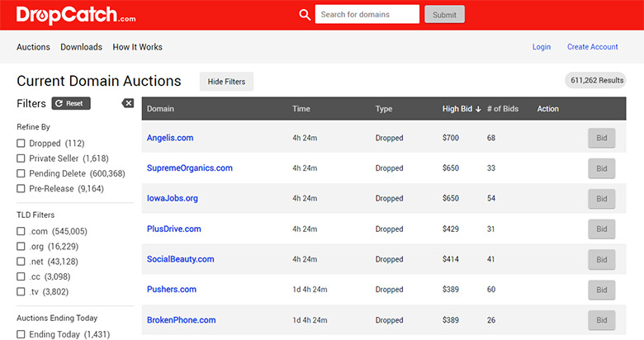Image resolution: width=644 pixels, height=340 pixels.
Task: Open the BrokenPhone.com domain link
Action: pos(181,320)
